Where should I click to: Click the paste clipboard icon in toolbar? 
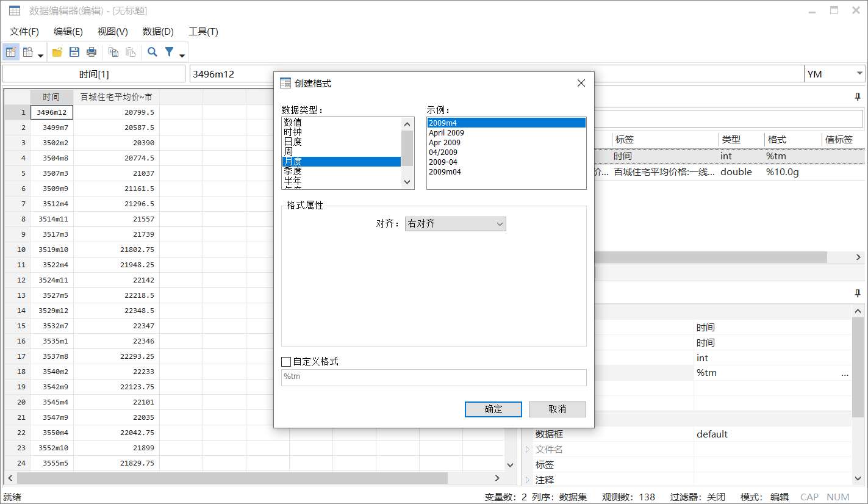coord(130,52)
